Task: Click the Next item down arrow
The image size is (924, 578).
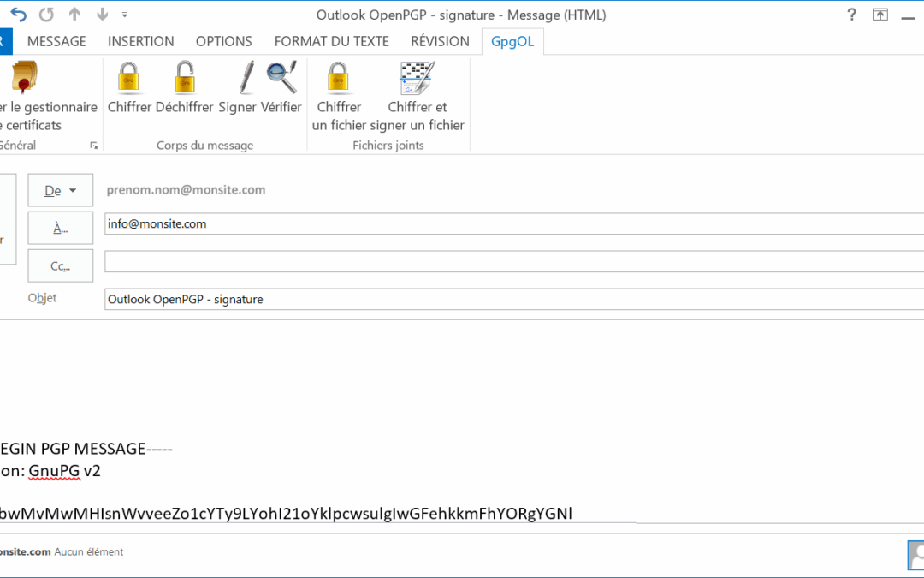Action: pos(102,15)
